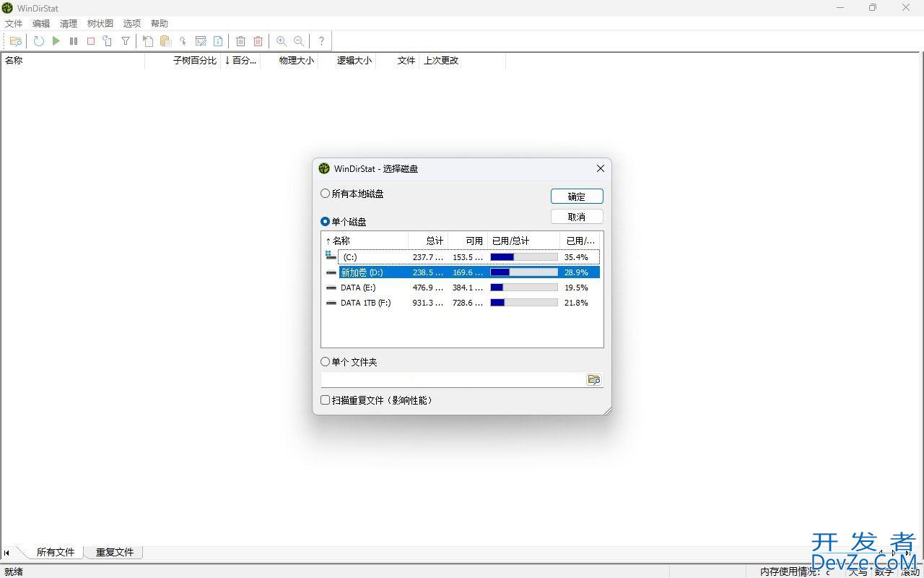
Task: Click the Properties info-page icon
Action: 218,41
